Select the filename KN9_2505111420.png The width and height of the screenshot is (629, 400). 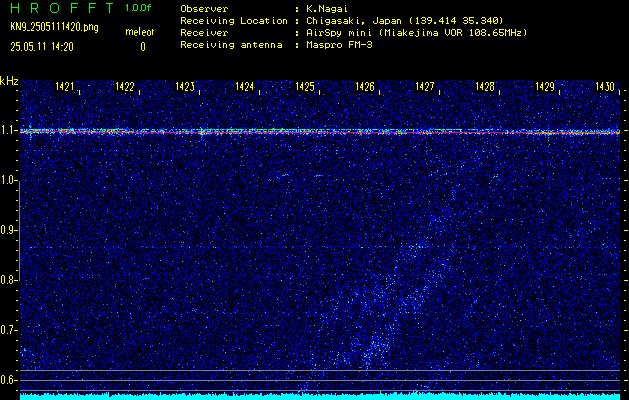(54, 27)
